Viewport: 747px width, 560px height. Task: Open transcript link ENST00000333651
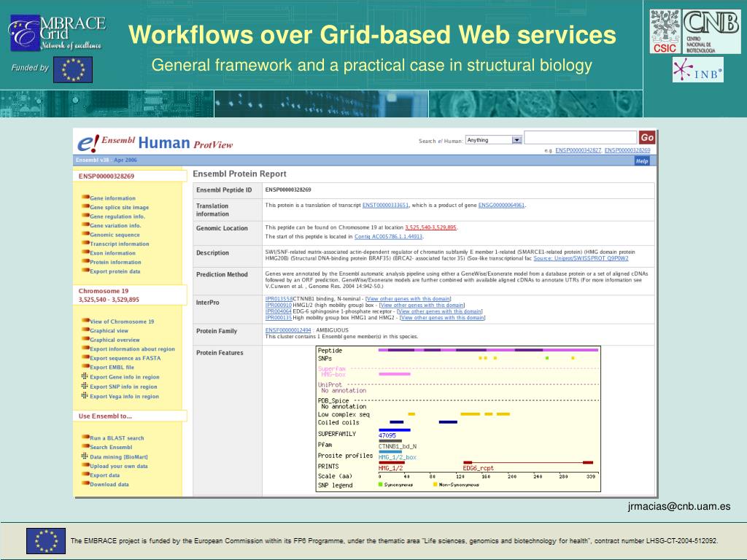coord(385,205)
